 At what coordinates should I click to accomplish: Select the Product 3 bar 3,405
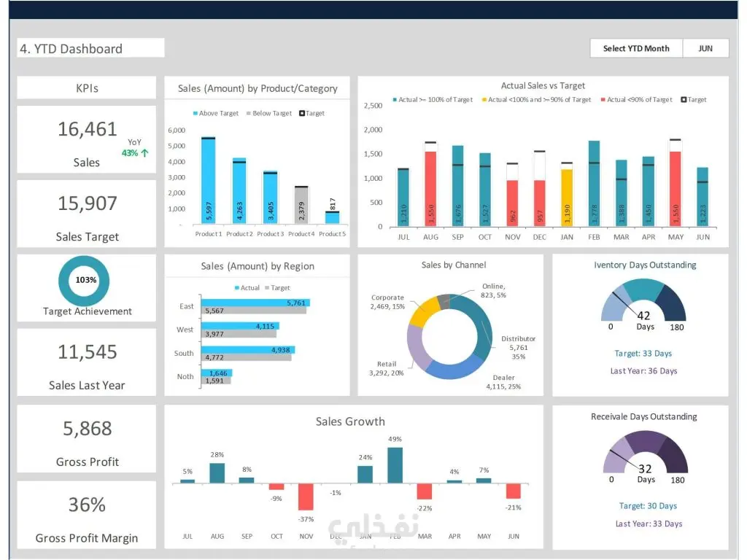[270, 197]
